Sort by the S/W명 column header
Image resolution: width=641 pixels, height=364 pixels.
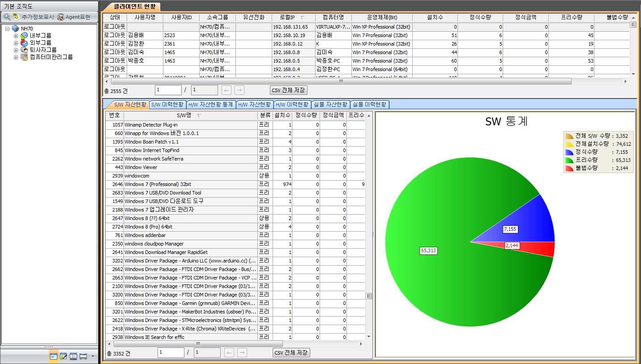pyautogui.click(x=190, y=115)
